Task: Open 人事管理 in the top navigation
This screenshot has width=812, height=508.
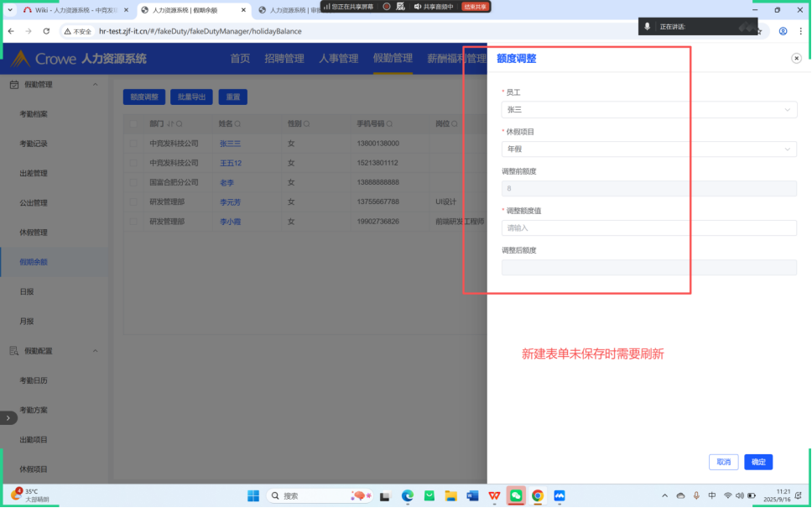Action: [x=339, y=59]
